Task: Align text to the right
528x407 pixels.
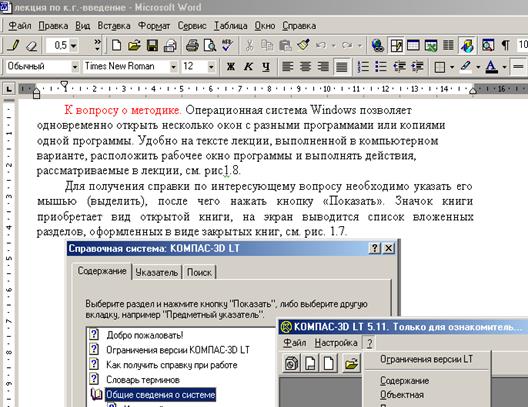Action: coord(323,67)
